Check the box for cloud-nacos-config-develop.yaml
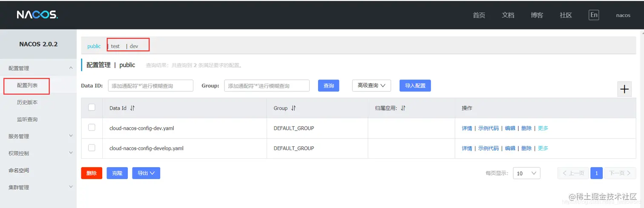This screenshot has width=644, height=208. click(92, 148)
